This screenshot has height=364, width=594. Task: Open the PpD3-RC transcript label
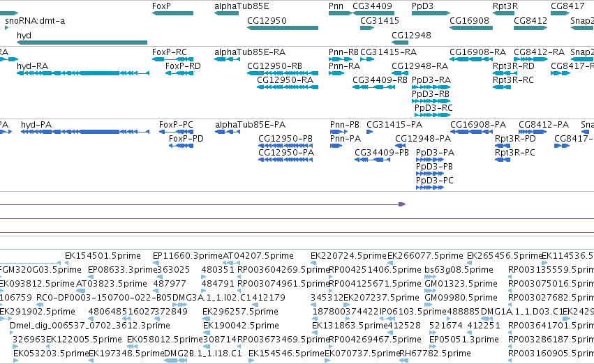click(433, 108)
